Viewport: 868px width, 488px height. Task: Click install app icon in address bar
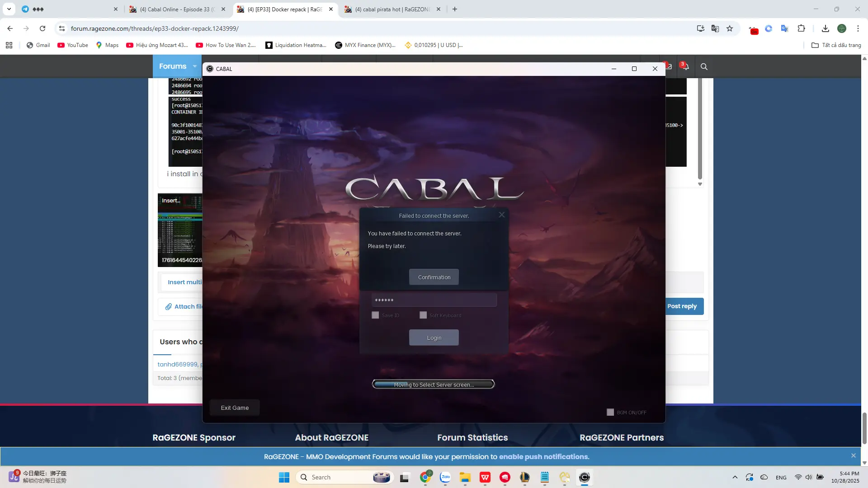701,28
